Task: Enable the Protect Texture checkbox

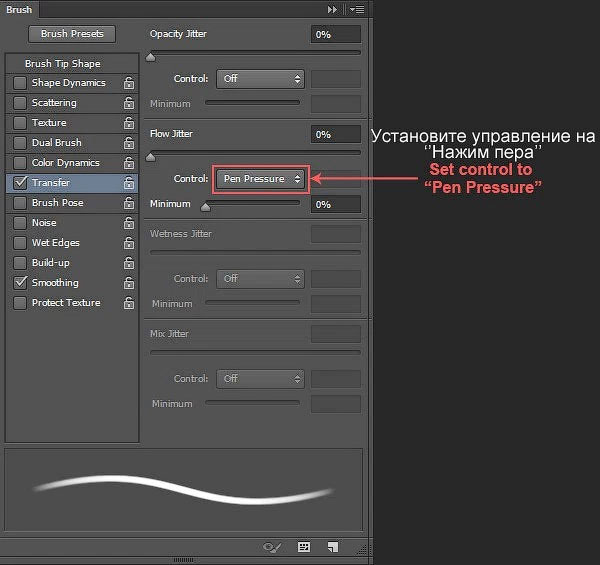Action: pos(20,303)
